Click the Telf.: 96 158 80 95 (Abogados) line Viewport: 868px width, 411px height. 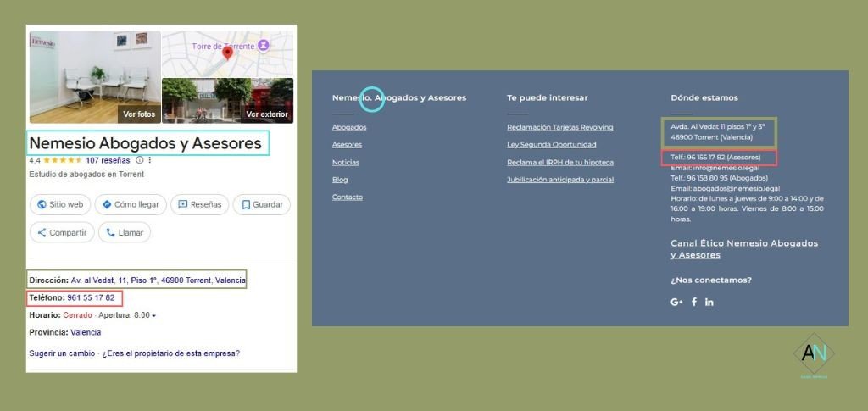coord(719,178)
